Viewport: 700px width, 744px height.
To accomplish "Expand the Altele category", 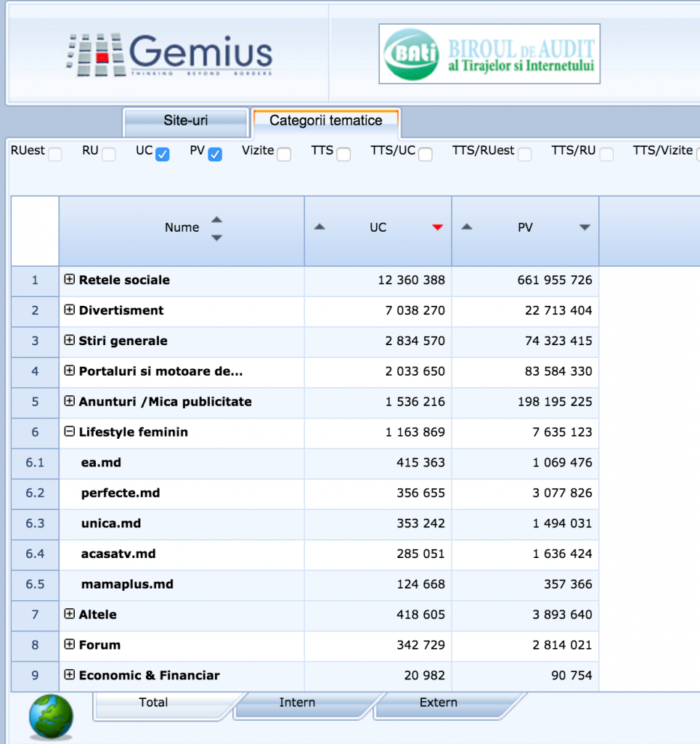I will [x=69, y=614].
